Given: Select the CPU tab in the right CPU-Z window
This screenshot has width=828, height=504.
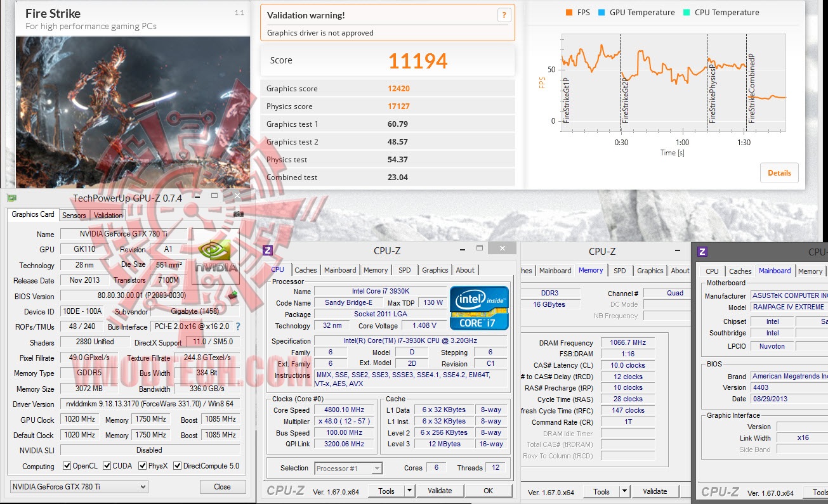Looking at the screenshot, I should click(713, 271).
